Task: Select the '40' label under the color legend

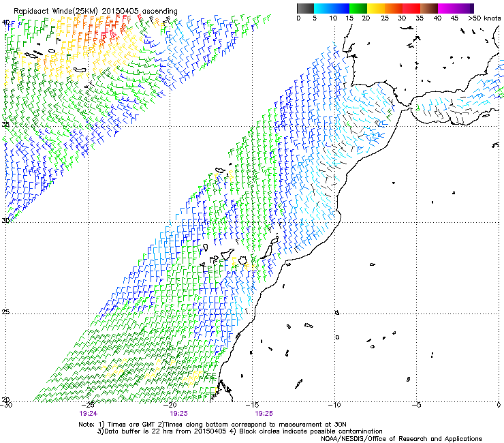Action: point(437,18)
